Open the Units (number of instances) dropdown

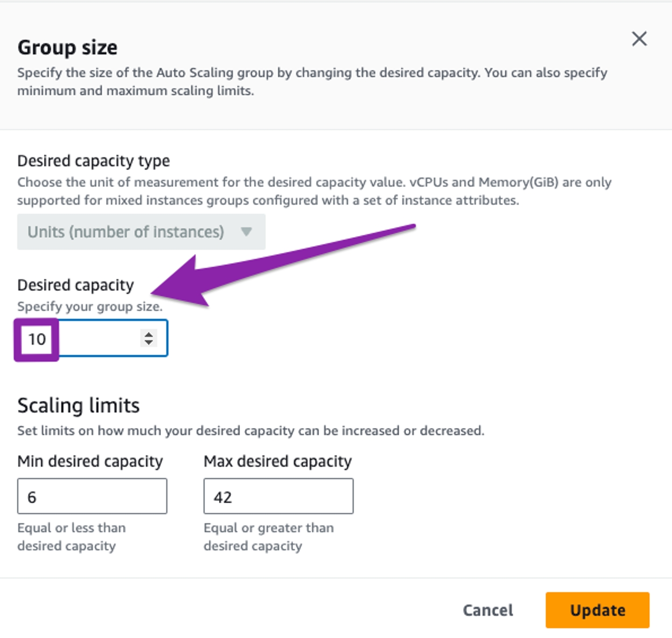click(x=126, y=232)
